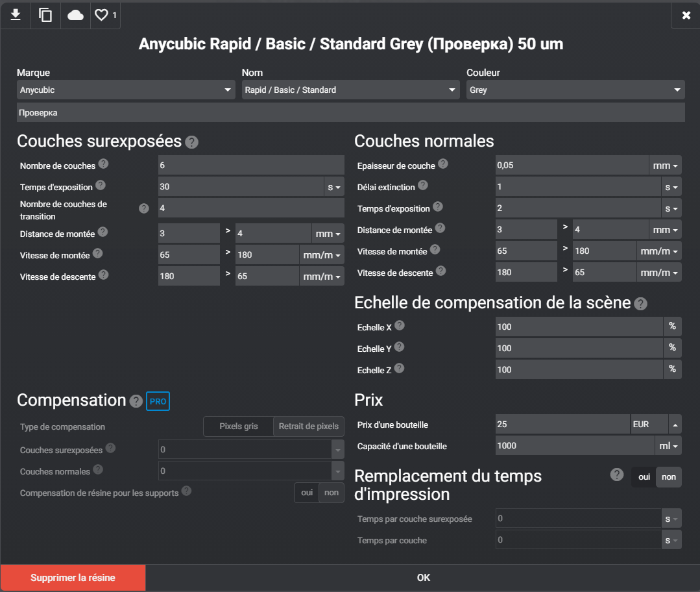Set support resin compensation to oui
The height and width of the screenshot is (592, 700).
[307, 493]
